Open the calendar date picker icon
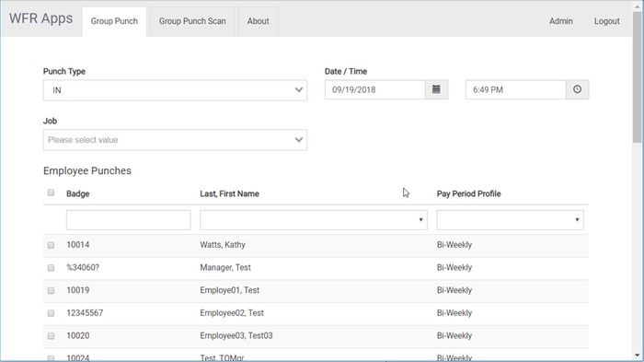 coord(436,89)
